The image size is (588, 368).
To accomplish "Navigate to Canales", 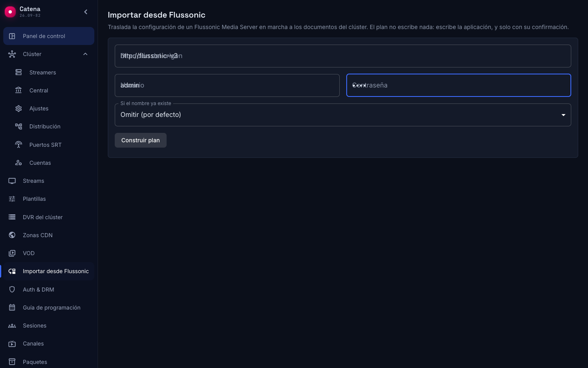I will click(x=49, y=343).
